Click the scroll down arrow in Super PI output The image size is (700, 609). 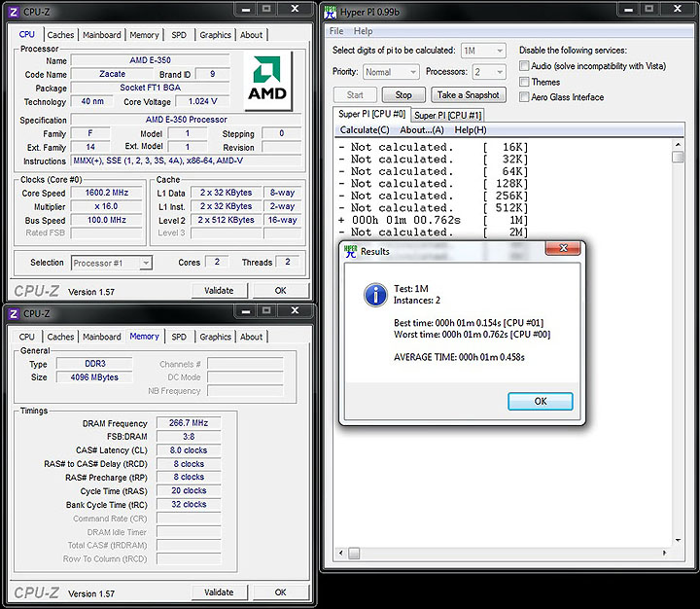(x=678, y=540)
